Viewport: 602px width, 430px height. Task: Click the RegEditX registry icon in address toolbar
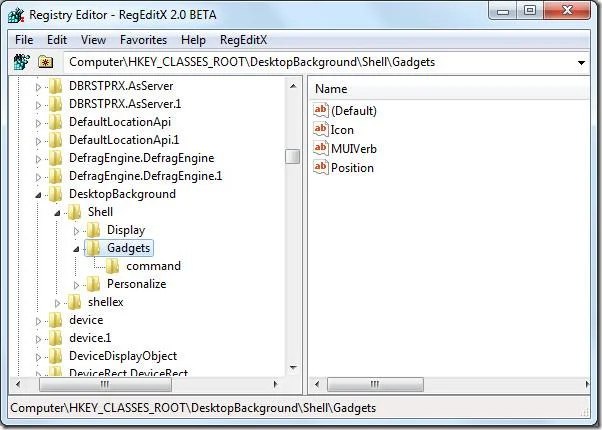[22, 62]
